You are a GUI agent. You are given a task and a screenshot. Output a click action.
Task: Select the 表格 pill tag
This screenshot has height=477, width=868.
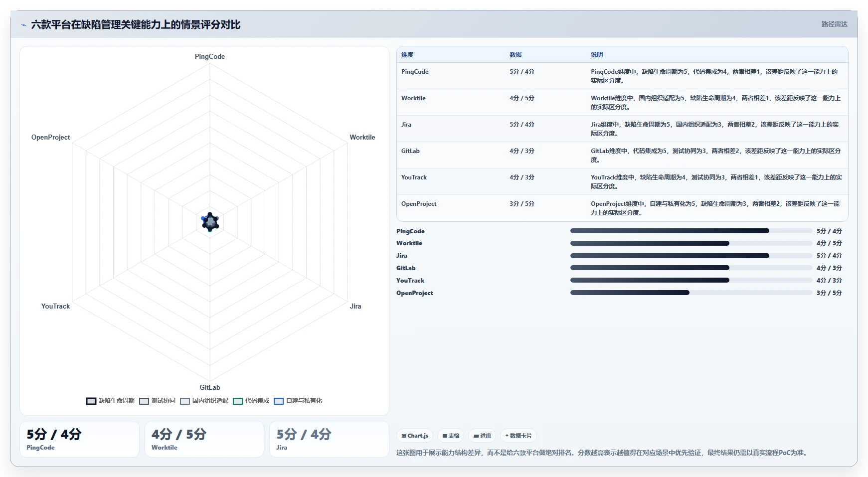451,436
